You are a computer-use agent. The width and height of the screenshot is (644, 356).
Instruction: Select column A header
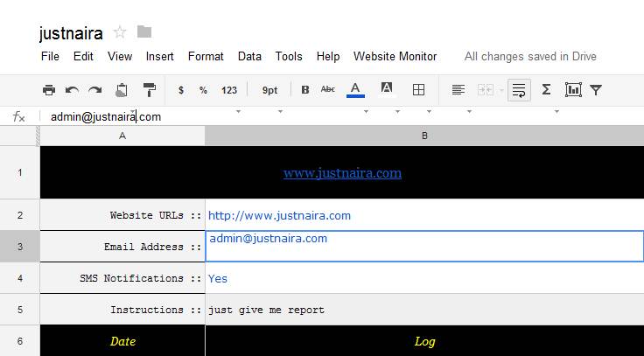click(x=122, y=136)
